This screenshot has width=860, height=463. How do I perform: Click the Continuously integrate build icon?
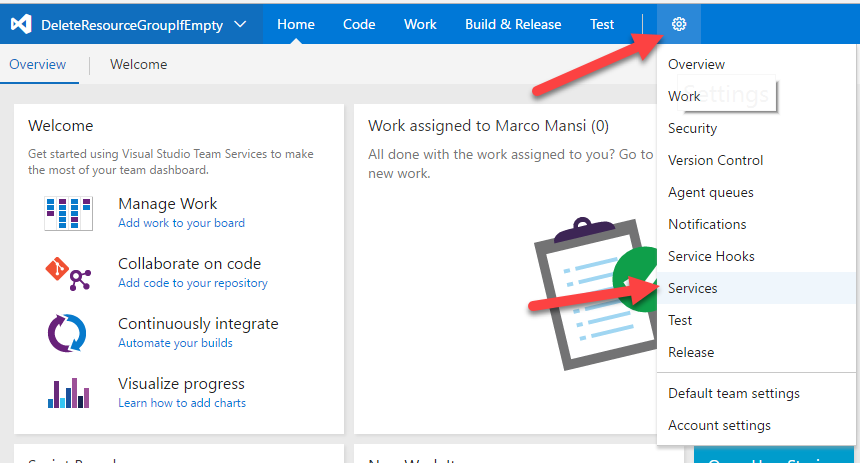pyautogui.click(x=68, y=333)
